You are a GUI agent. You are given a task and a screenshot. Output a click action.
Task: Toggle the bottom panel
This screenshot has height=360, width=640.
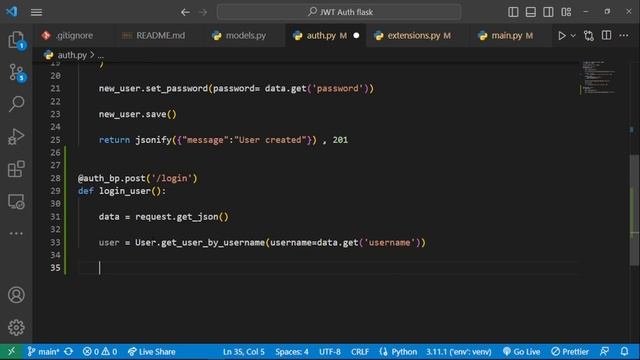coord(531,12)
